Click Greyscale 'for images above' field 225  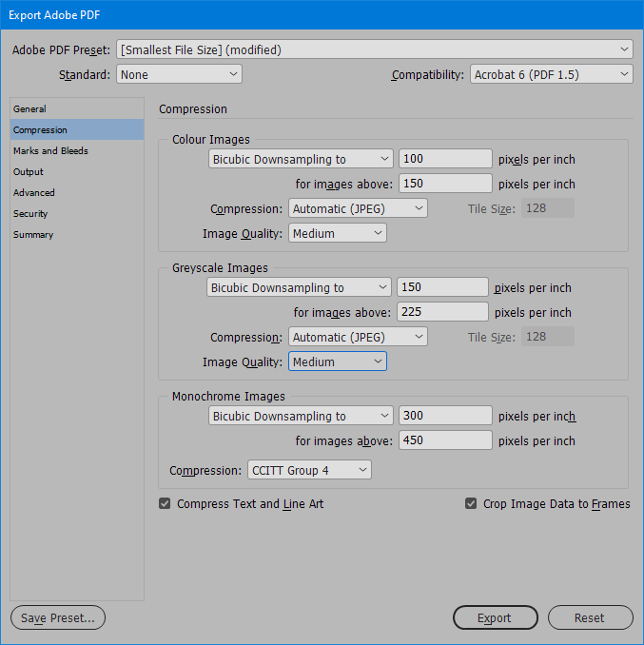(442, 312)
